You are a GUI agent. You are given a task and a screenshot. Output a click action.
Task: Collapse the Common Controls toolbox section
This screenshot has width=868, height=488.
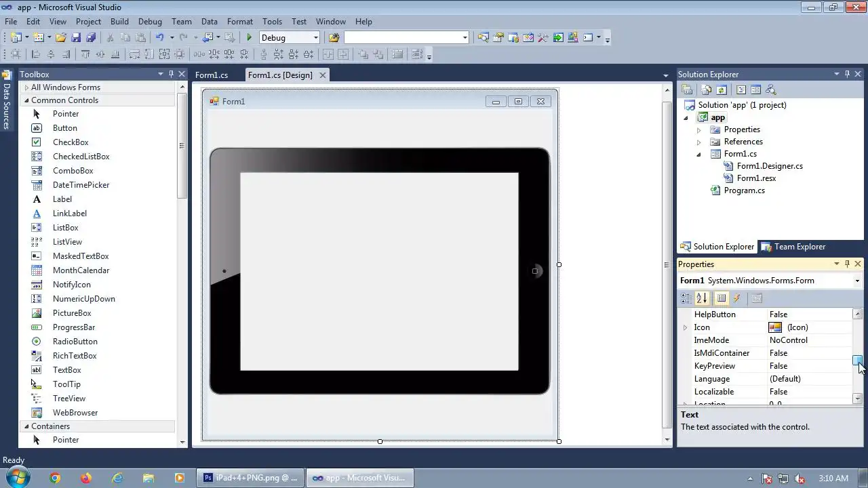pos(26,100)
